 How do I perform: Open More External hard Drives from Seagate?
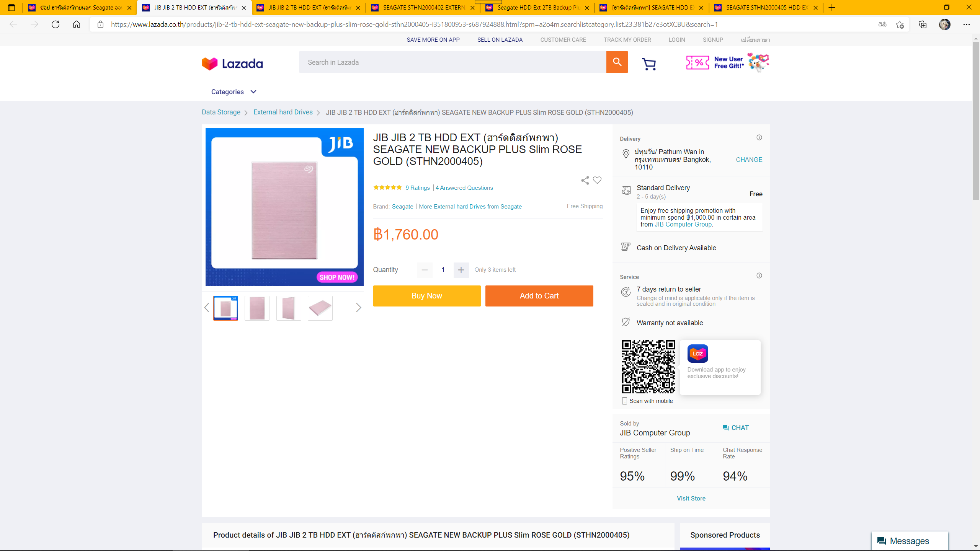470,207
